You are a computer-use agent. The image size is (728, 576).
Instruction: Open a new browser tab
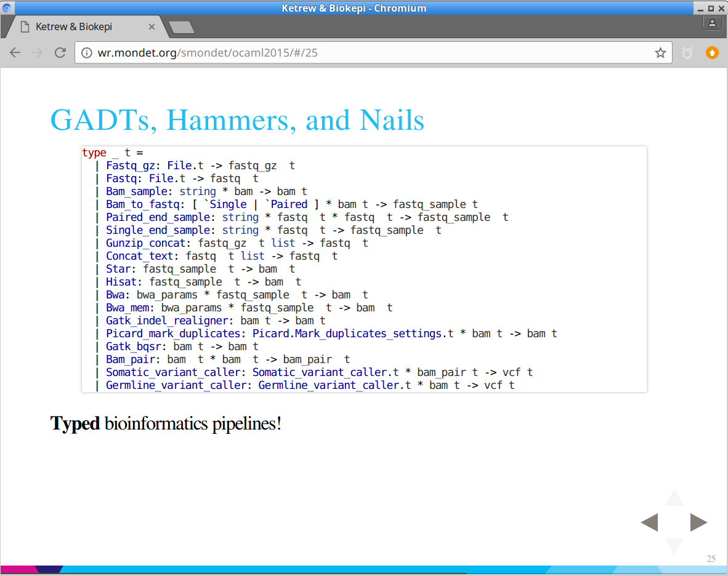(182, 27)
